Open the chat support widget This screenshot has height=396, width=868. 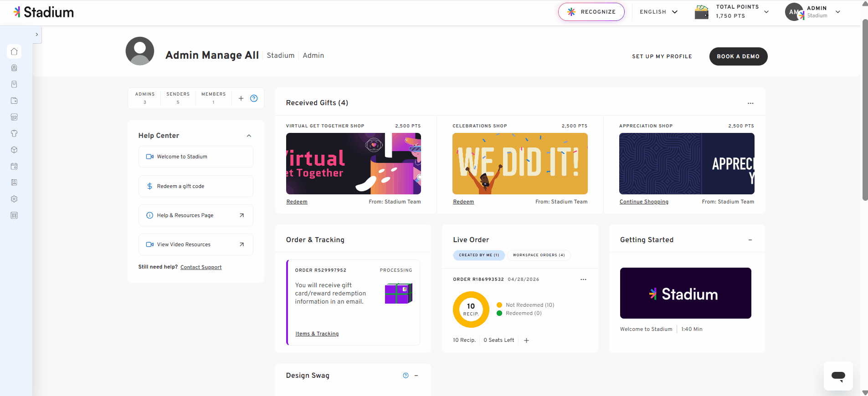coord(838,376)
